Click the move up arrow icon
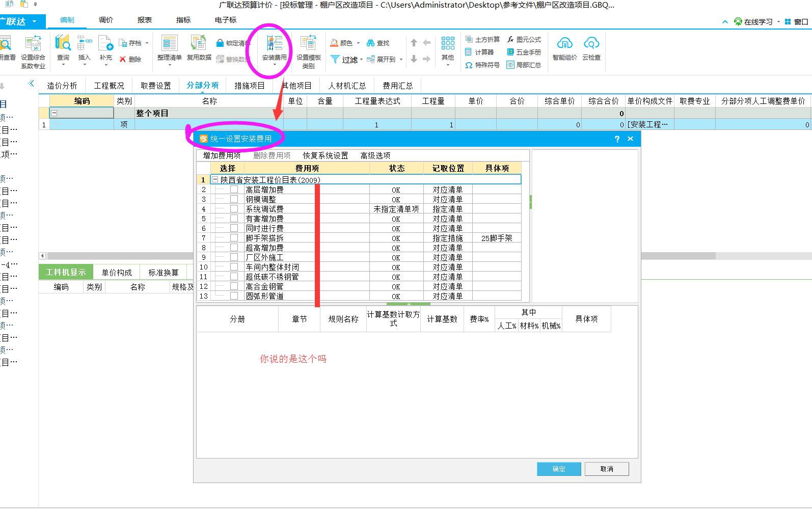This screenshot has width=812, height=509. point(414,43)
